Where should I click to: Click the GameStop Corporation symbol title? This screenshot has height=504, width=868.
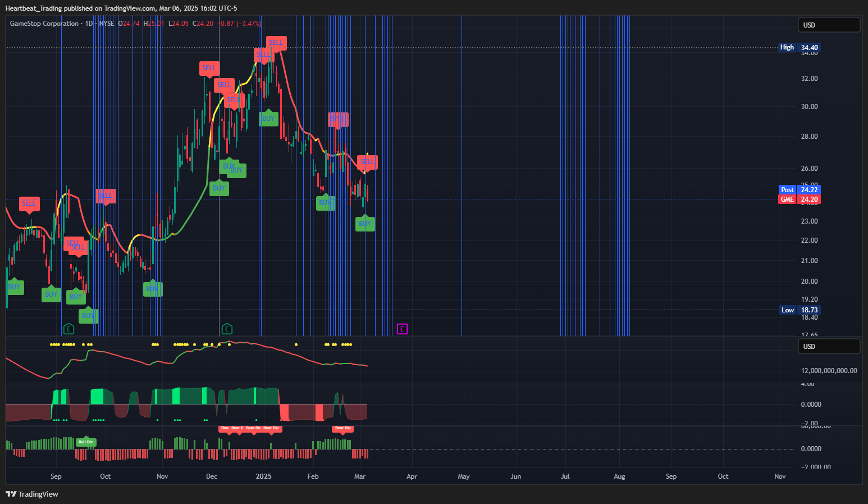pyautogui.click(x=44, y=24)
